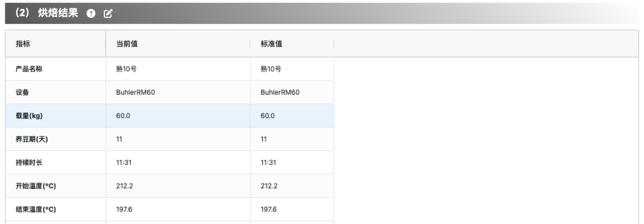Click 197.6 in 标准值 column
Screen dimensions: 644x224
tap(268, 209)
